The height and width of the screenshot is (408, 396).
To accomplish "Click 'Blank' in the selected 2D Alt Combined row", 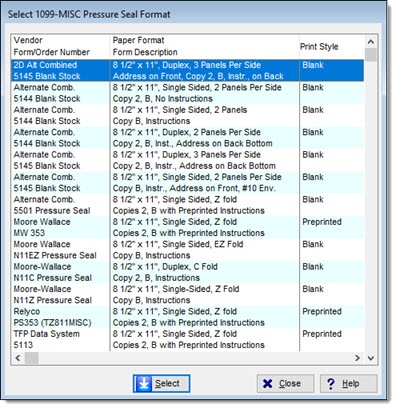I will point(313,65).
